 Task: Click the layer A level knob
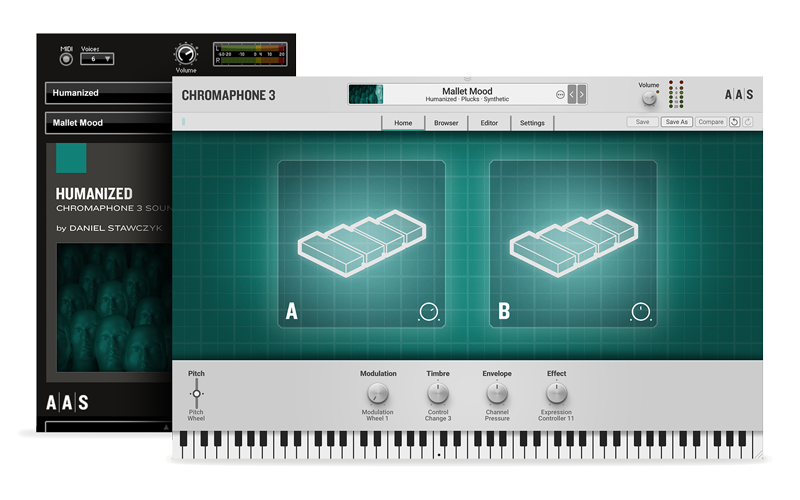tap(429, 311)
